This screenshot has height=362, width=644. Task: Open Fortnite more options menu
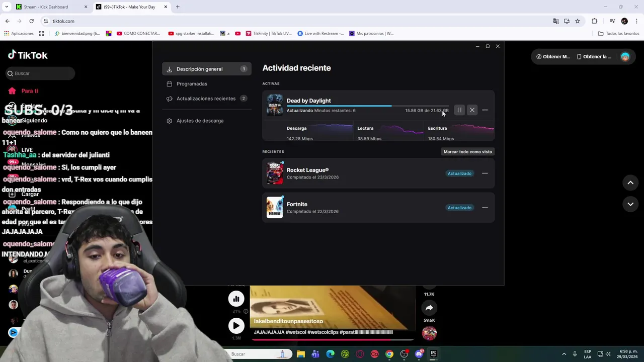click(485, 208)
